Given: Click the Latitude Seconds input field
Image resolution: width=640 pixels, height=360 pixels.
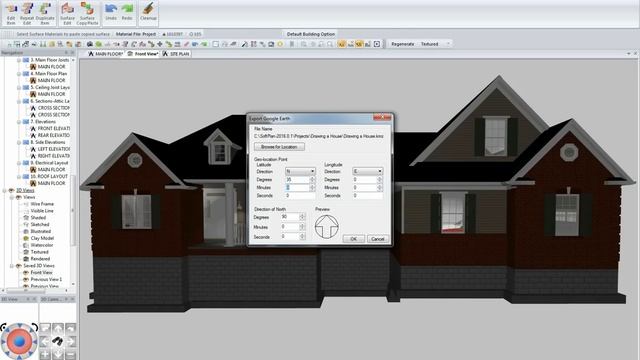Looking at the screenshot, I should (x=300, y=196).
